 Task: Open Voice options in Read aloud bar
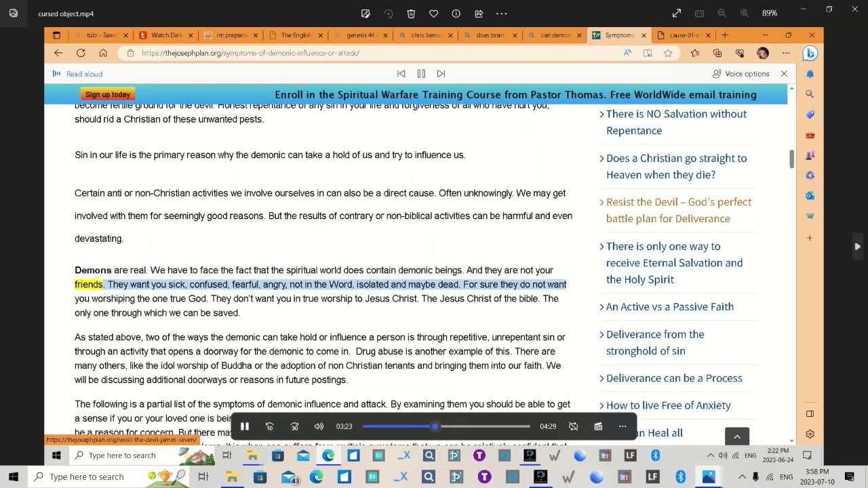(741, 73)
